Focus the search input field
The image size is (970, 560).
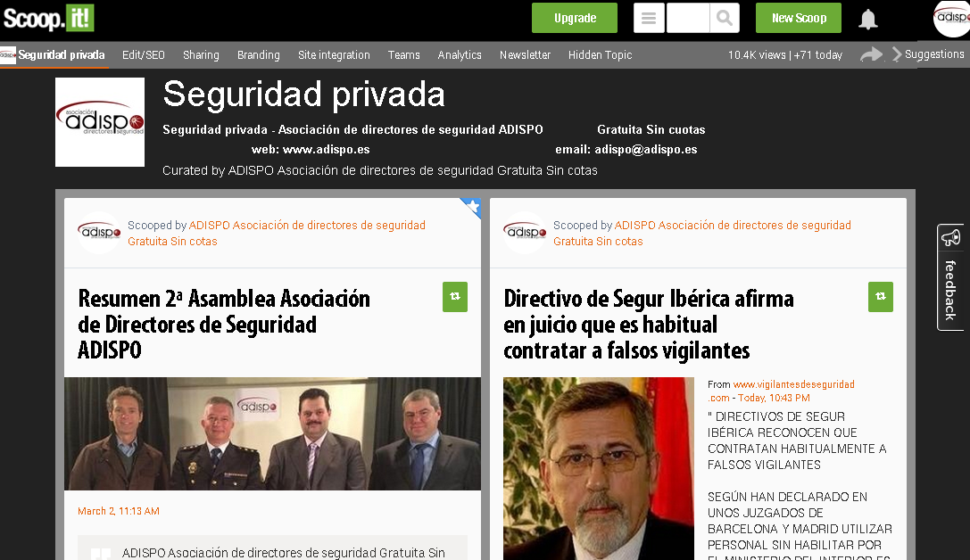688,18
